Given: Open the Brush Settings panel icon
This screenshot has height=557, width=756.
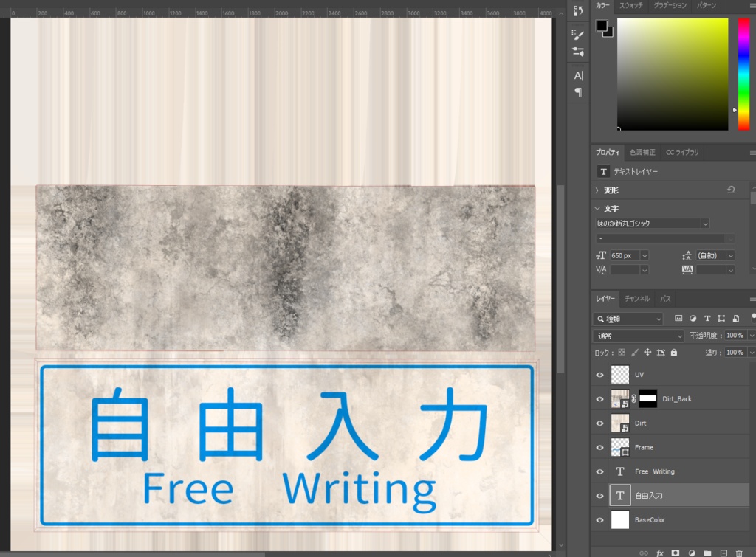Looking at the screenshot, I should [x=578, y=35].
